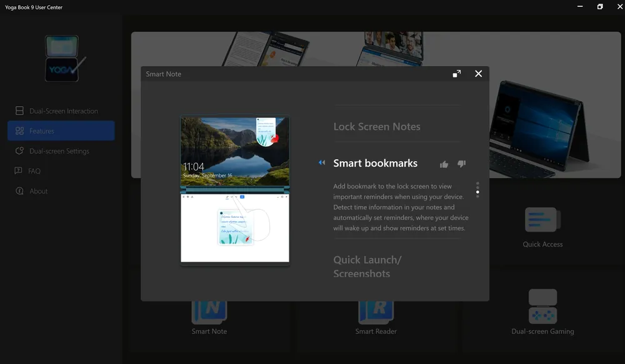
Task: Click the blue rewind arrow icon
Action: tap(322, 162)
